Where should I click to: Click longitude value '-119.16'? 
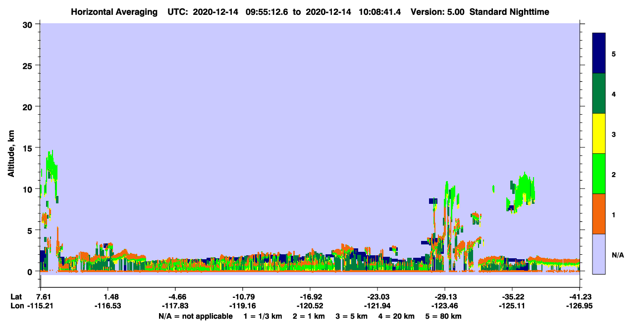click(x=242, y=306)
